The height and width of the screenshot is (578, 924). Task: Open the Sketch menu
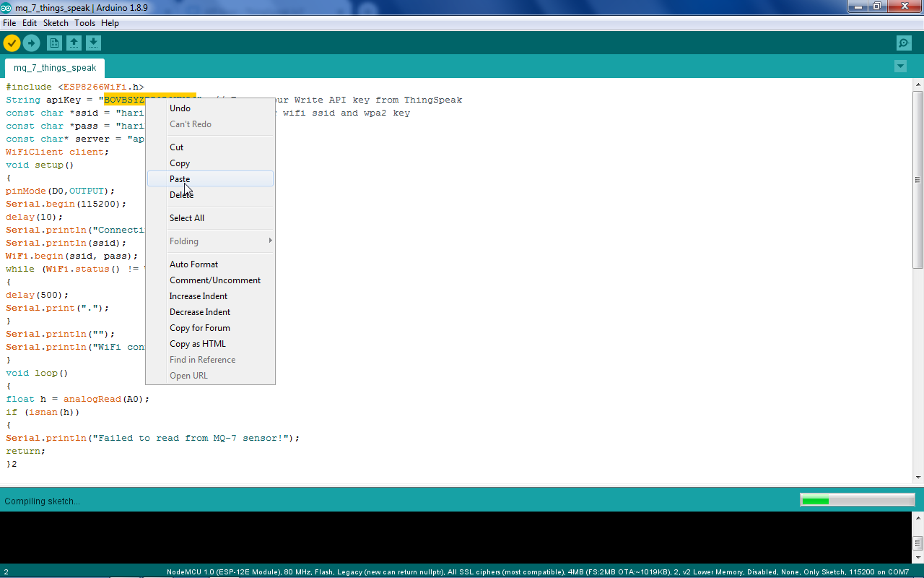[x=56, y=23]
